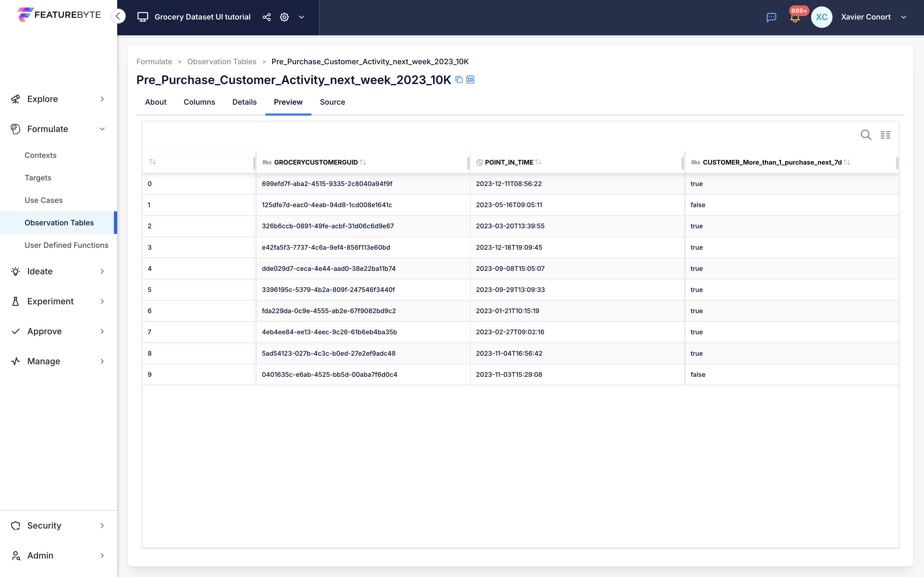Viewport: 924px width, 577px height.
Task: Expand the Explore section chevron
Action: tap(102, 99)
